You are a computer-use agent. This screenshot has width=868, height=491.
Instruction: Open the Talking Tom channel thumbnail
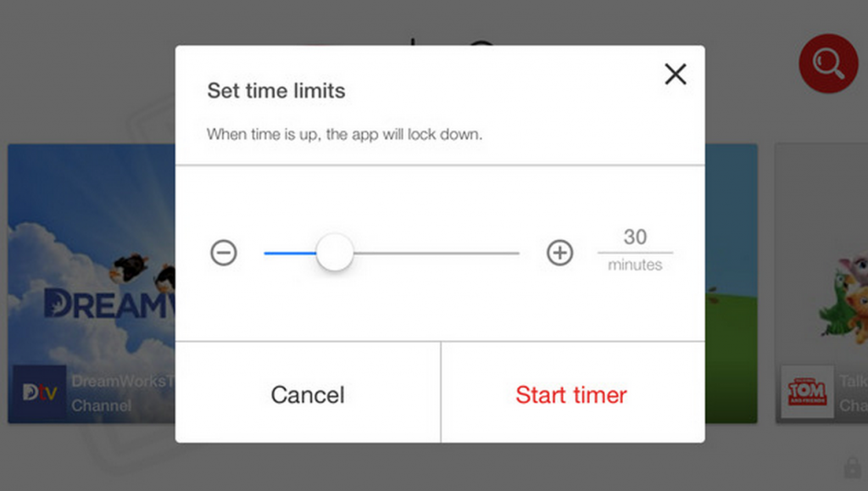pos(821,283)
